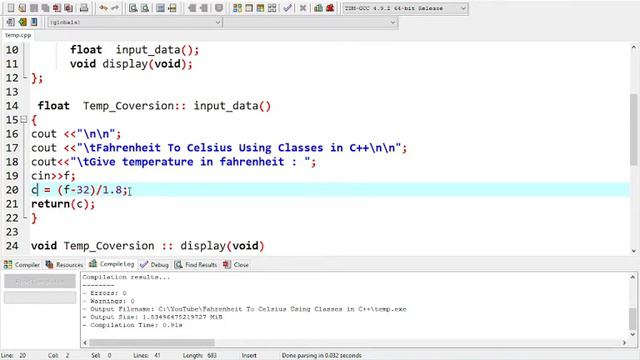
Task: Click the editor scrollbar up arrow
Action: pos(633,48)
